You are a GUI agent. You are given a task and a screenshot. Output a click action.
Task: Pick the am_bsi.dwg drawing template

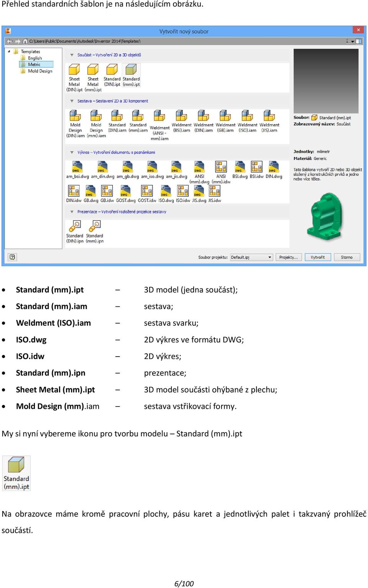click(77, 170)
